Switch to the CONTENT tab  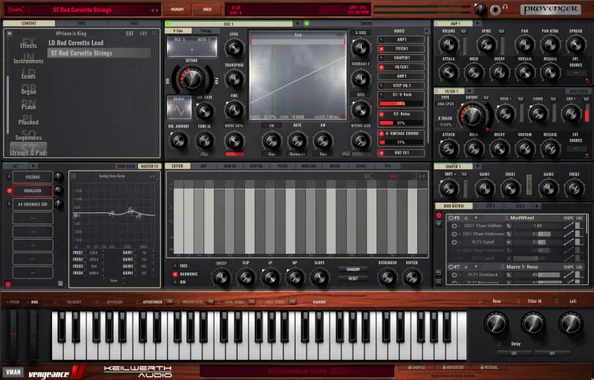29,23
